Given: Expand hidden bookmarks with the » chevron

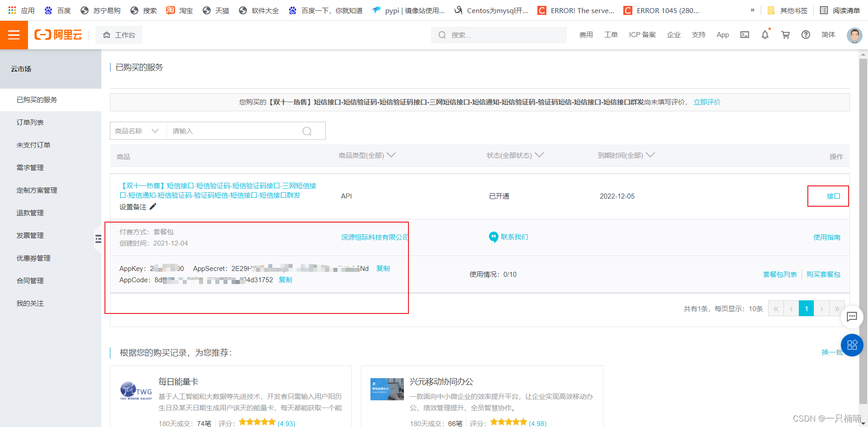Looking at the screenshot, I should pyautogui.click(x=752, y=10).
